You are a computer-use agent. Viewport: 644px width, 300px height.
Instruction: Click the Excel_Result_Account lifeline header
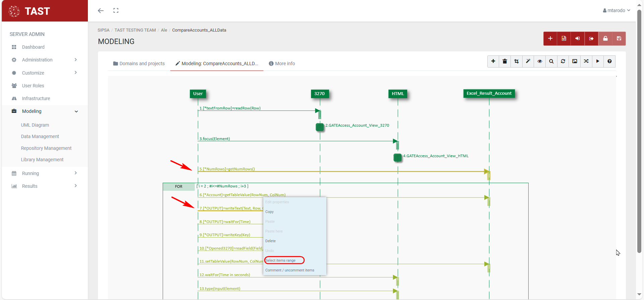pos(489,93)
